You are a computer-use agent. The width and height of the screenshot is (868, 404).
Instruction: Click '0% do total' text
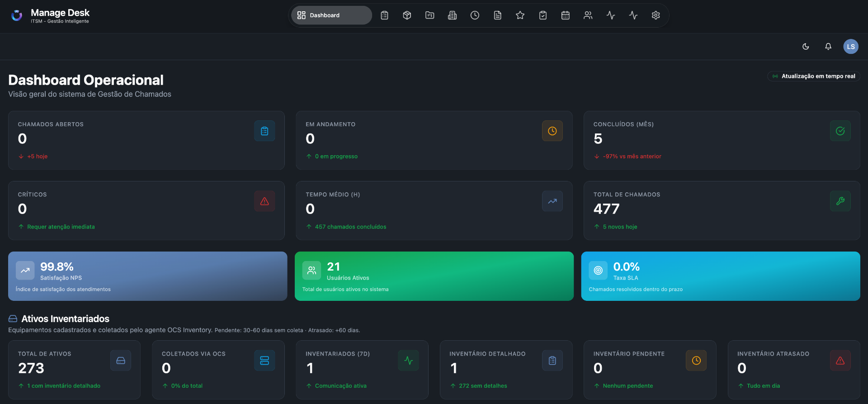point(187,386)
